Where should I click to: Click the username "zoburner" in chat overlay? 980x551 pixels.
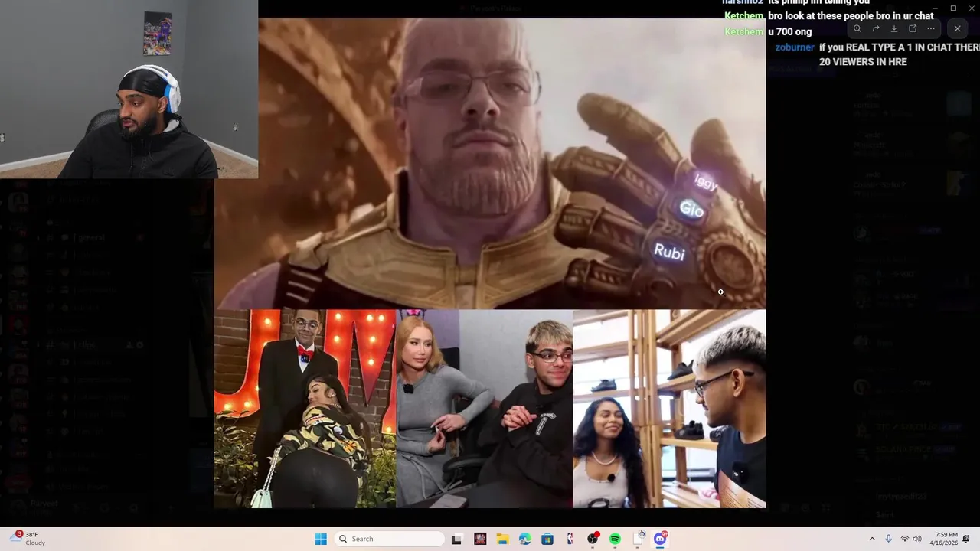point(795,47)
